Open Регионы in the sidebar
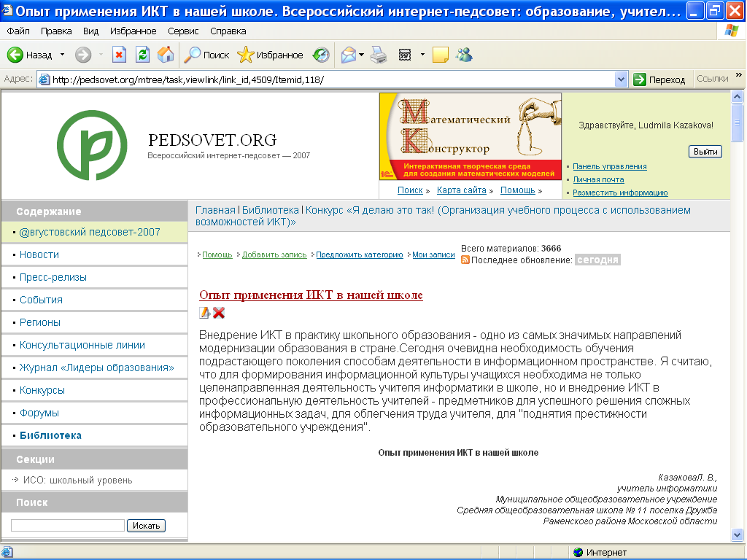 click(40, 322)
